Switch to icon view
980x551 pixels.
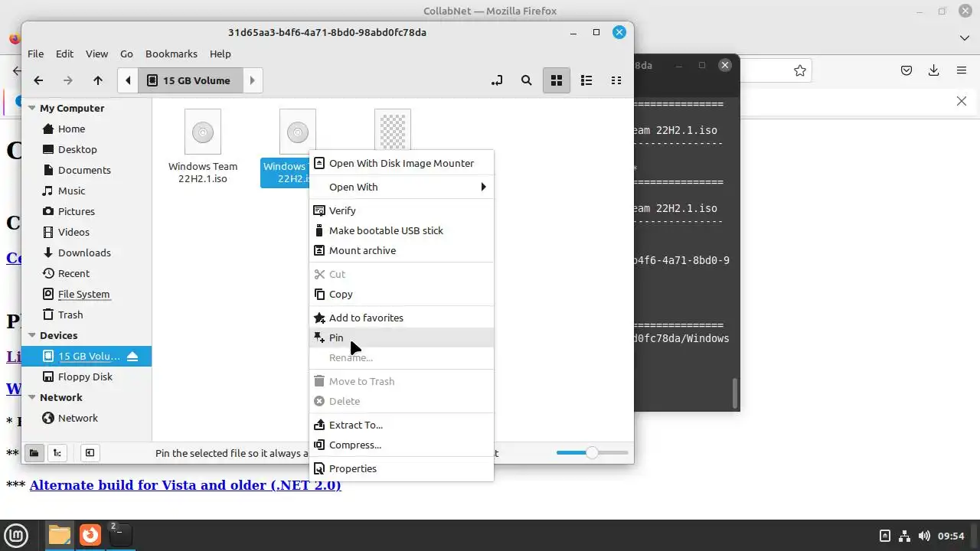coord(557,80)
